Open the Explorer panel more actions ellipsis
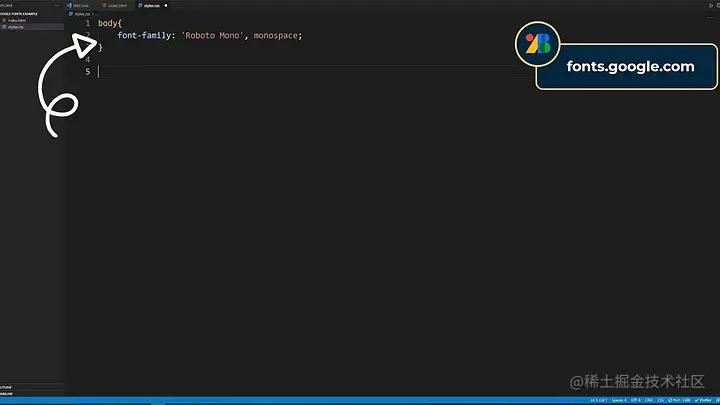The width and height of the screenshot is (720, 405). (x=56, y=6)
